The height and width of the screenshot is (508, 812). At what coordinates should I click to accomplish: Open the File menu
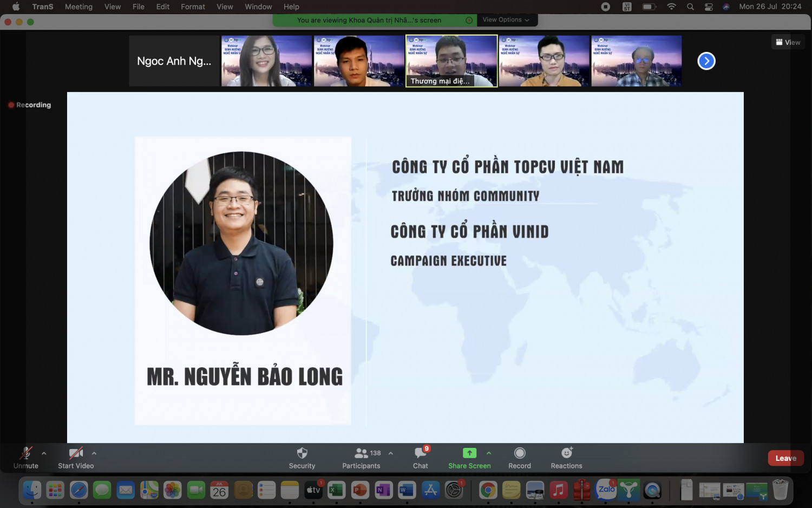click(x=139, y=6)
